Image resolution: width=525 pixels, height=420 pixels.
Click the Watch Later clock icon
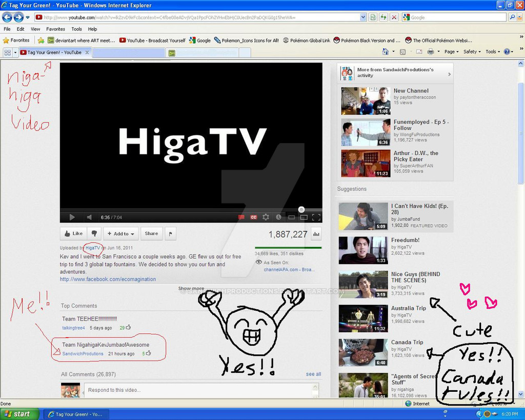278,217
